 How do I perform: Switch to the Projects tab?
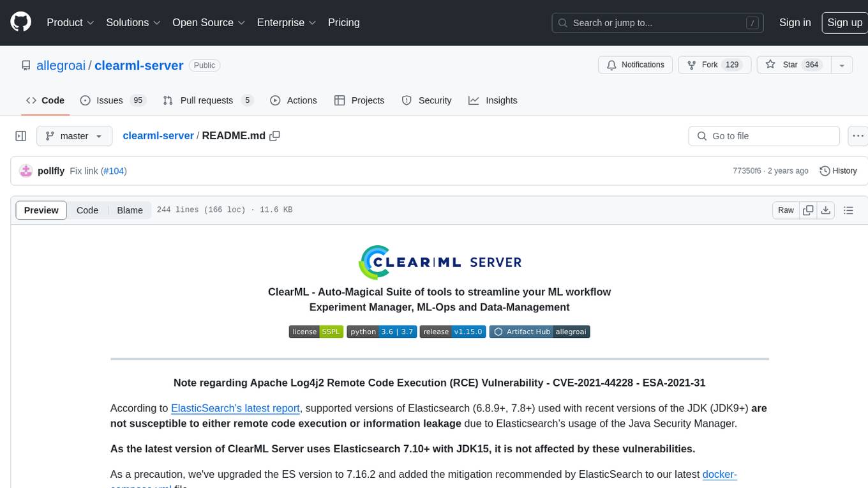tap(359, 100)
